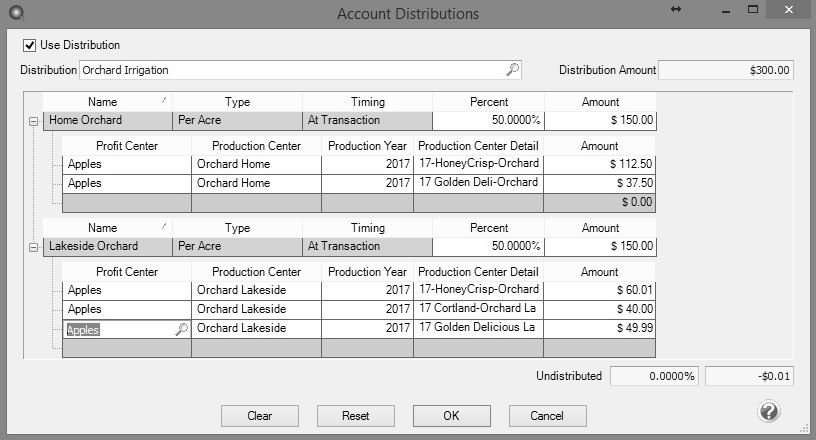Click the Undistributed 0.0000% field
This screenshot has height=440, width=816.
(656, 376)
